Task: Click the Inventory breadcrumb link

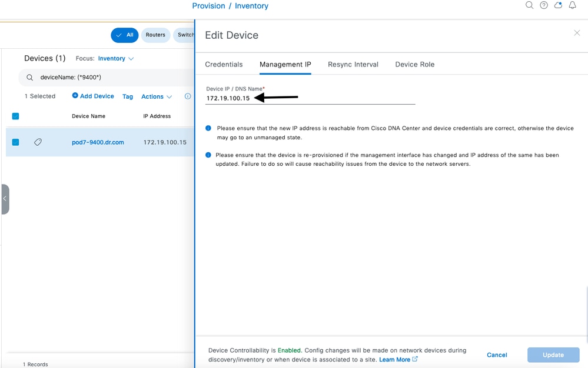Action: pos(252,6)
